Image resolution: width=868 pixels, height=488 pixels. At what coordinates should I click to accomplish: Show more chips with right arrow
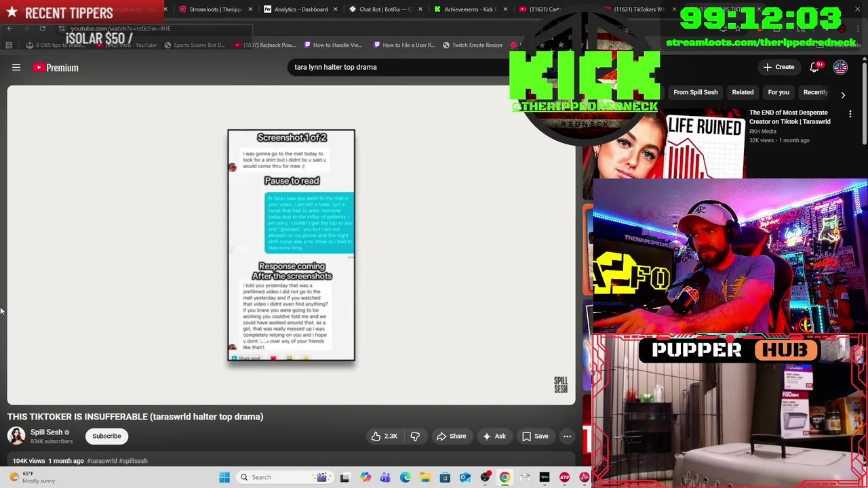(x=843, y=95)
